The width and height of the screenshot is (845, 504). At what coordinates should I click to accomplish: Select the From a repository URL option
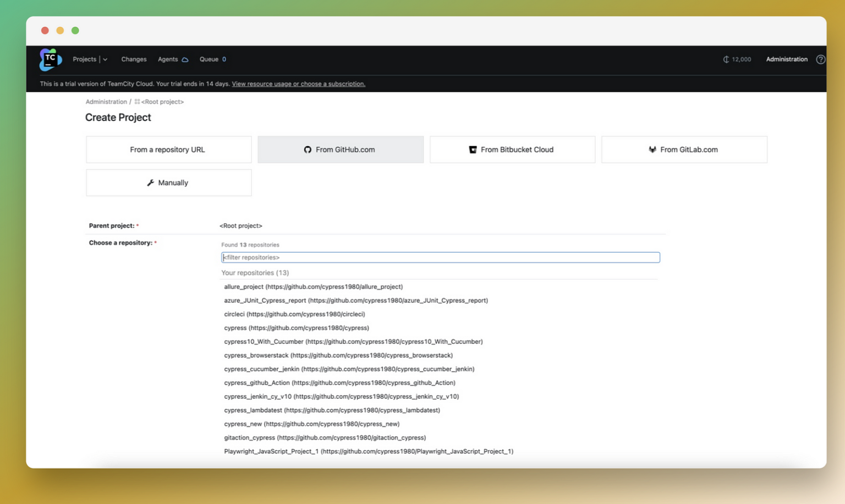[x=168, y=150]
